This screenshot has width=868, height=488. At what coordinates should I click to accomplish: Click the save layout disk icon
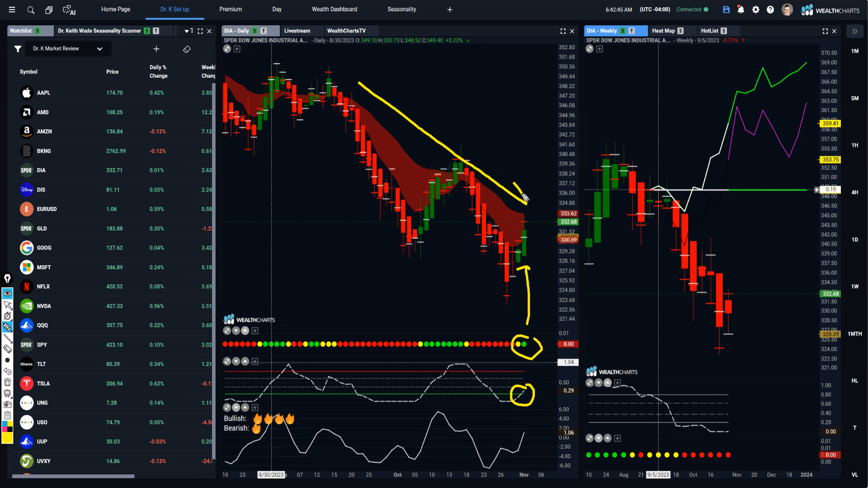pos(726,9)
